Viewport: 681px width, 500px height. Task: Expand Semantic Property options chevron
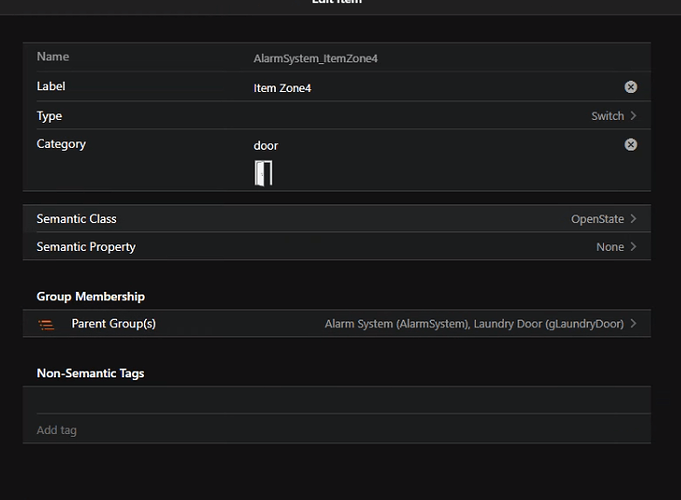coord(634,247)
